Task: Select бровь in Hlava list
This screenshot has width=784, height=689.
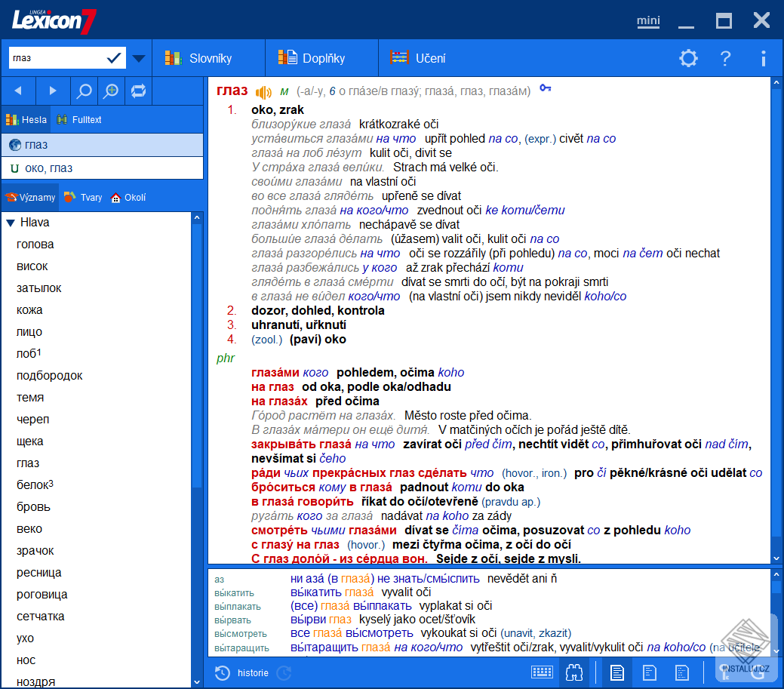Action: [x=33, y=507]
